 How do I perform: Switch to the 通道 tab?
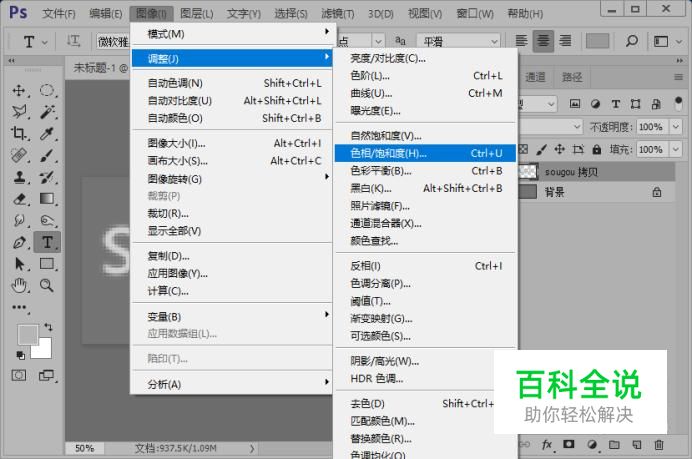coord(535,77)
